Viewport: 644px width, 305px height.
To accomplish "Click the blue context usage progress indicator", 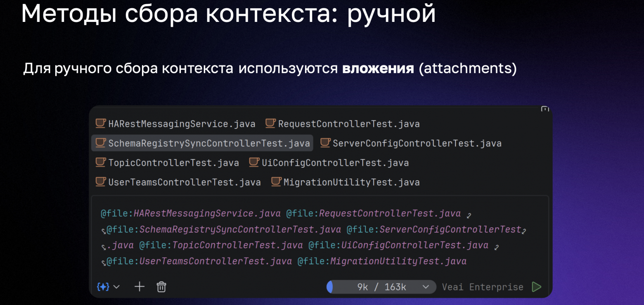I will 330,287.
